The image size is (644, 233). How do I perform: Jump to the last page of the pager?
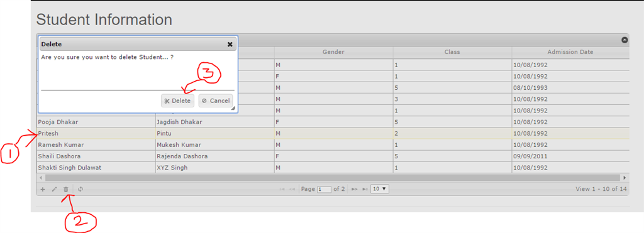365,189
